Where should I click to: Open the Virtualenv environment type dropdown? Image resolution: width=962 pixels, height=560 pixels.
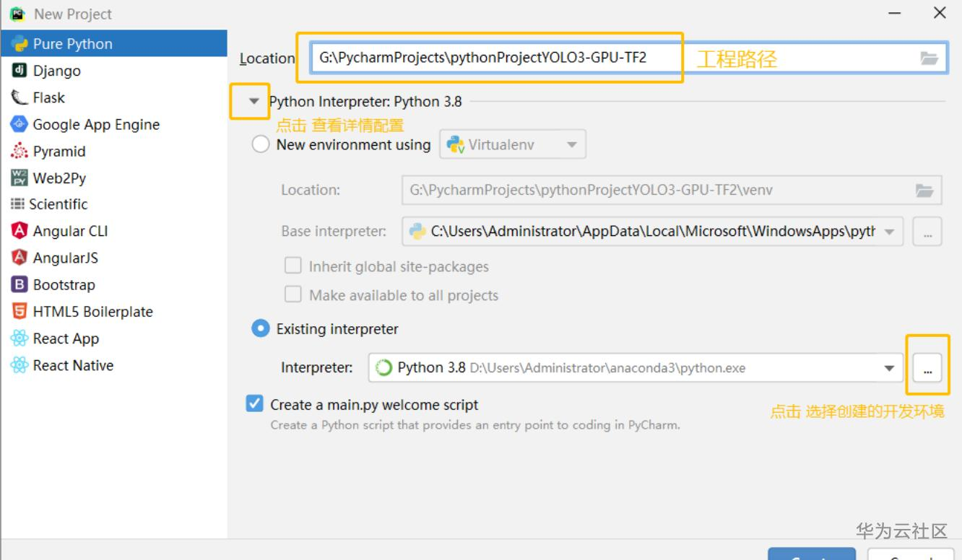pyautogui.click(x=513, y=145)
